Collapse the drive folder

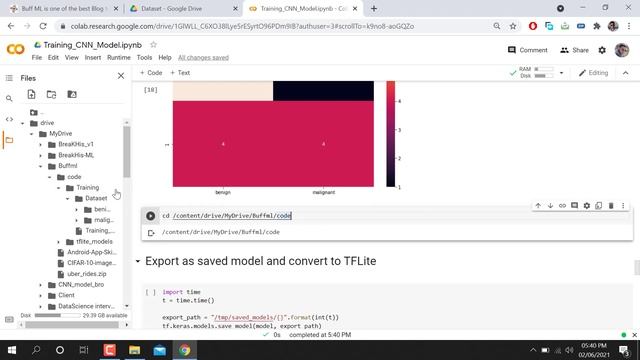coord(23,123)
